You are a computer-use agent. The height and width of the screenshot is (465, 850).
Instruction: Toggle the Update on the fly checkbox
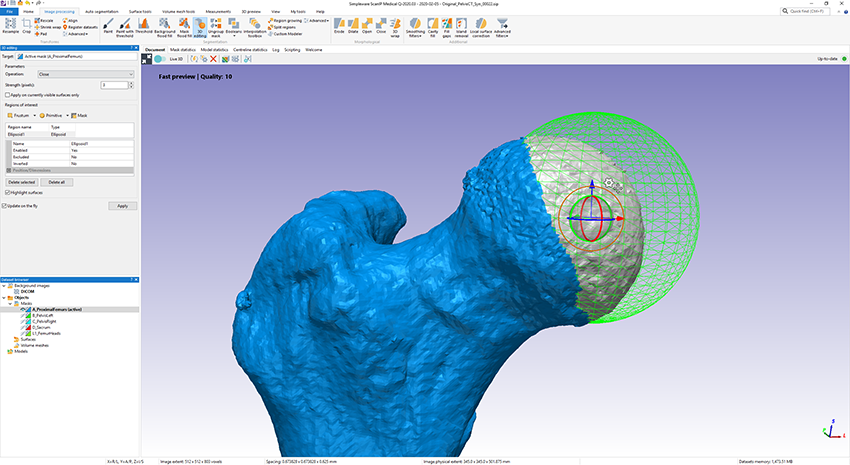[x=5, y=205]
